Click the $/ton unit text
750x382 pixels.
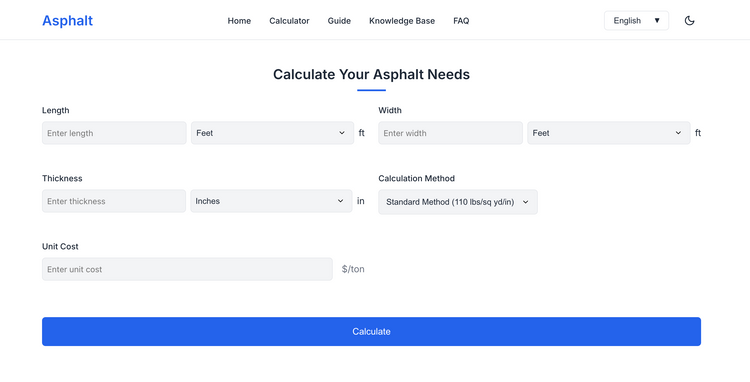point(353,269)
